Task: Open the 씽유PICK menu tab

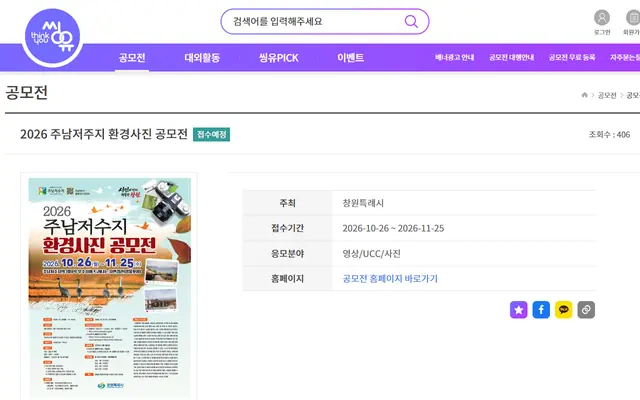Action: [x=279, y=58]
